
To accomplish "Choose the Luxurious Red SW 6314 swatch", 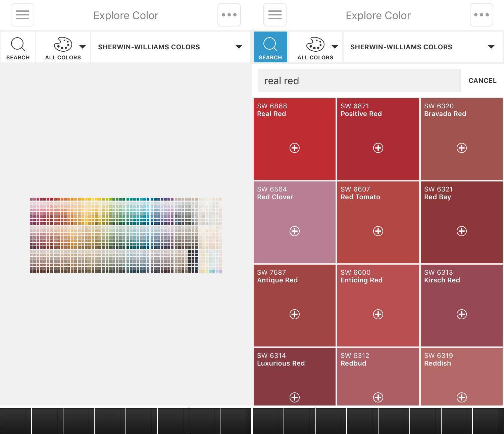I will point(294,372).
